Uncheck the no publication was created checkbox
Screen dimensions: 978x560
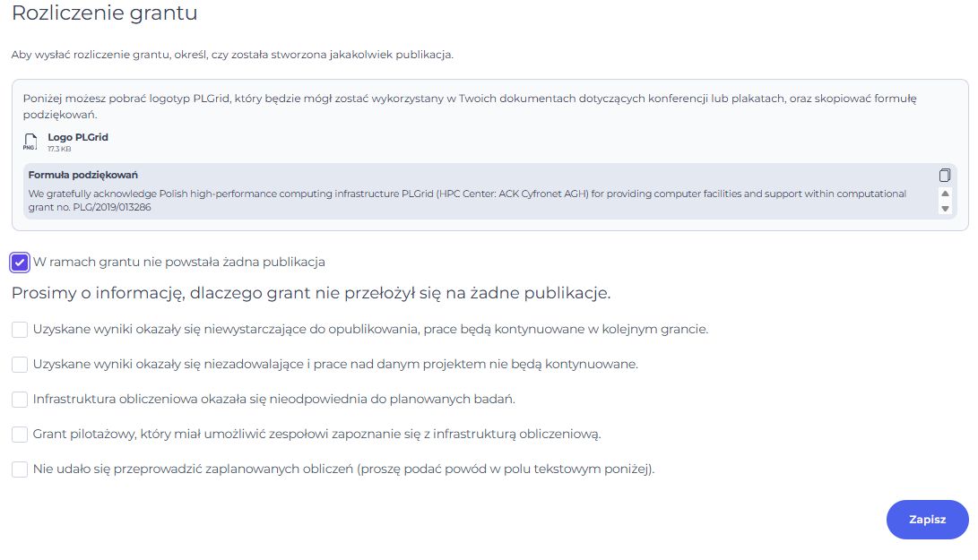click(20, 263)
